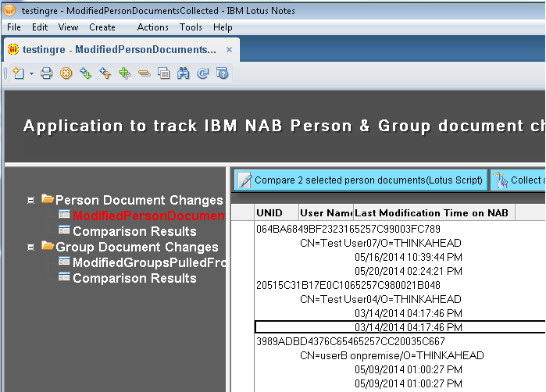Open the View menu

tap(68, 27)
